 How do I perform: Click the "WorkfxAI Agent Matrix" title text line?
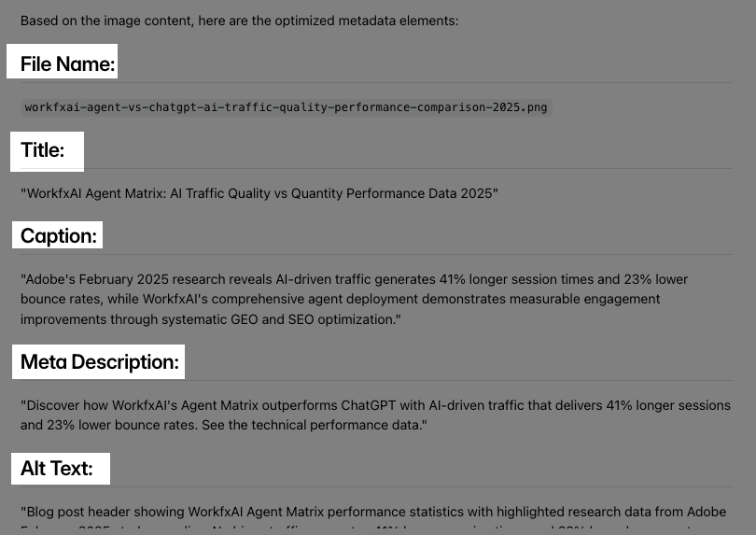(259, 193)
